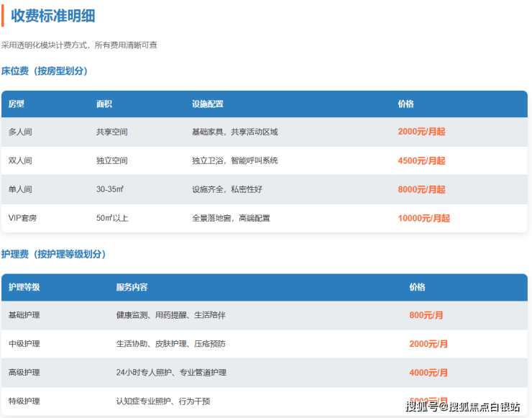Click the 30-35㎡ area cell
The width and height of the screenshot is (532, 418).
(x=110, y=189)
